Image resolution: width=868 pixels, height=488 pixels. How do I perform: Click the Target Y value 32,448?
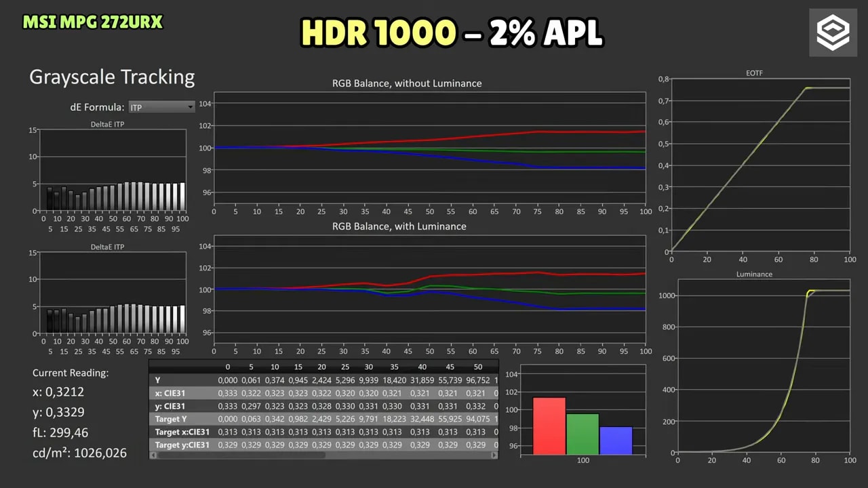pyautogui.click(x=422, y=419)
